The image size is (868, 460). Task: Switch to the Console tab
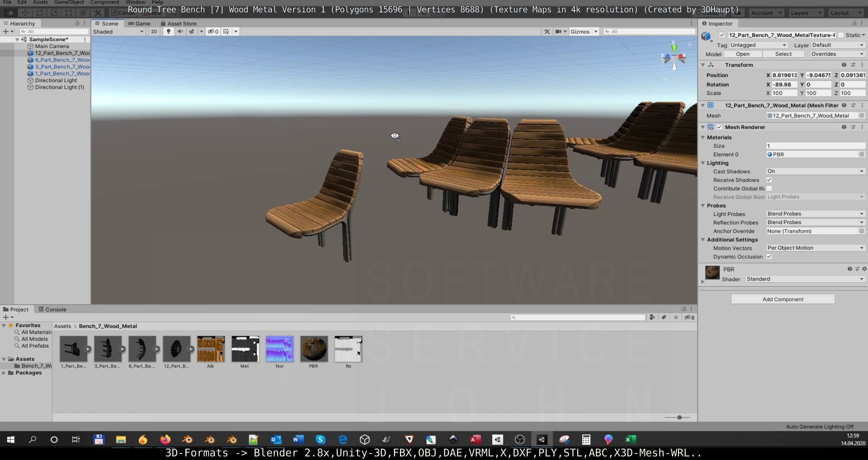[52, 309]
